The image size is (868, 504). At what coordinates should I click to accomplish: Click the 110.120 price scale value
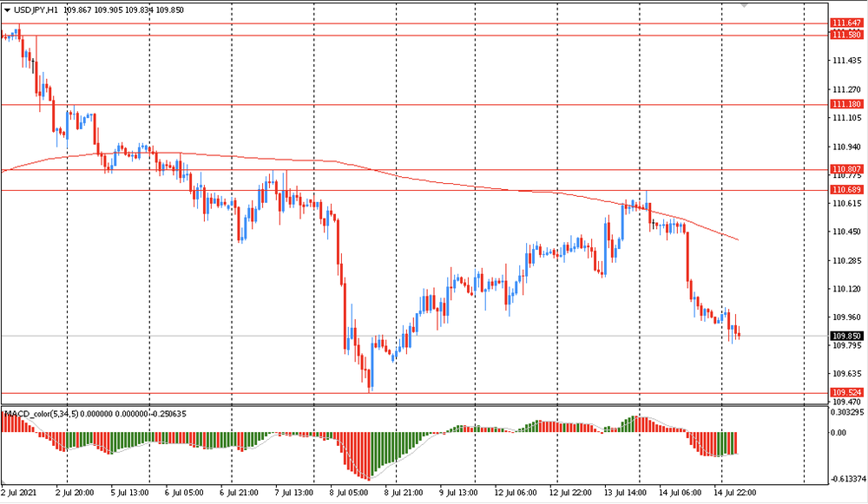[x=847, y=289]
